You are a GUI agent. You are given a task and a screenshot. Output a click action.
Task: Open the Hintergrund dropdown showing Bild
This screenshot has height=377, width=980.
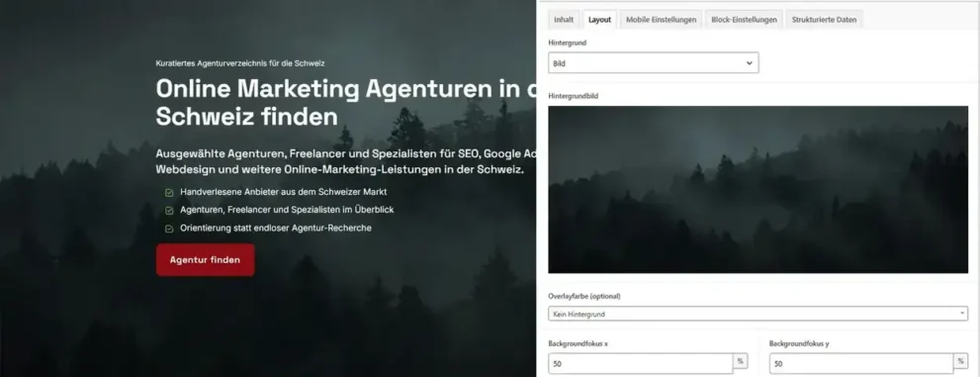pyautogui.click(x=653, y=63)
